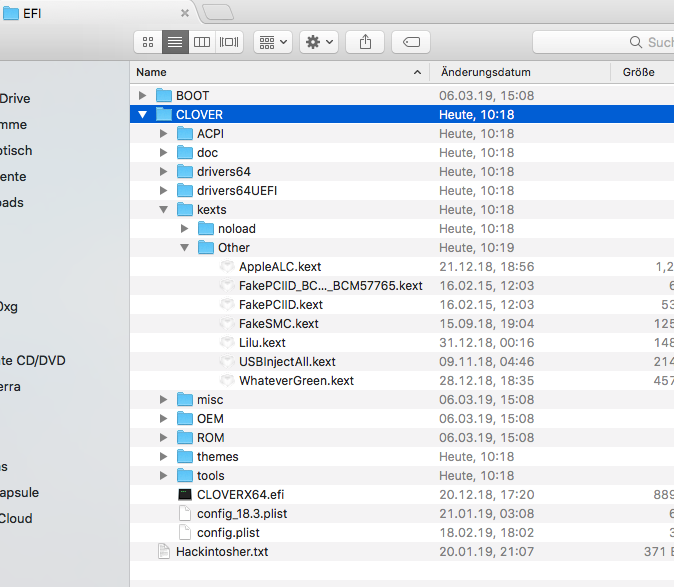The width and height of the screenshot is (674, 587).
Task: Select config_18.3.plist file name
Action: tap(242, 514)
